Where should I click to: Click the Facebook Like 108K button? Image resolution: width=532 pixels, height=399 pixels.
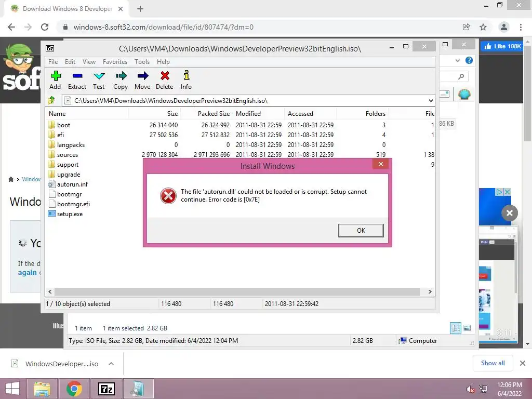point(502,46)
